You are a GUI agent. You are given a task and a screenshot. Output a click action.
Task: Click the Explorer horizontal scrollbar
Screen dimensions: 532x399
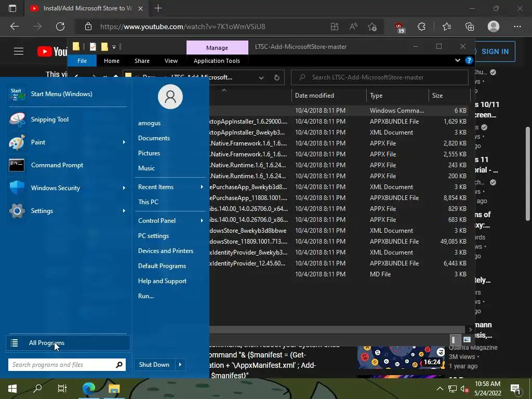[x=336, y=329]
